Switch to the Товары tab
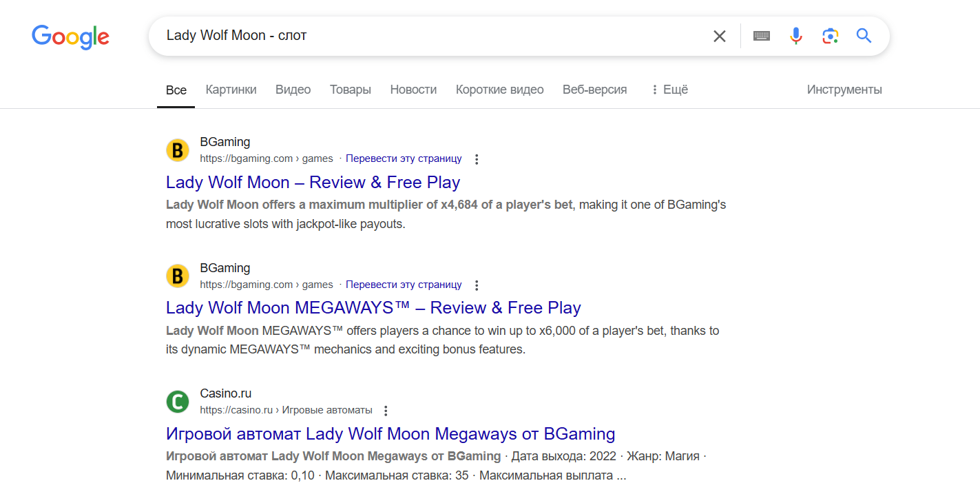The width and height of the screenshot is (980, 503). point(351,90)
